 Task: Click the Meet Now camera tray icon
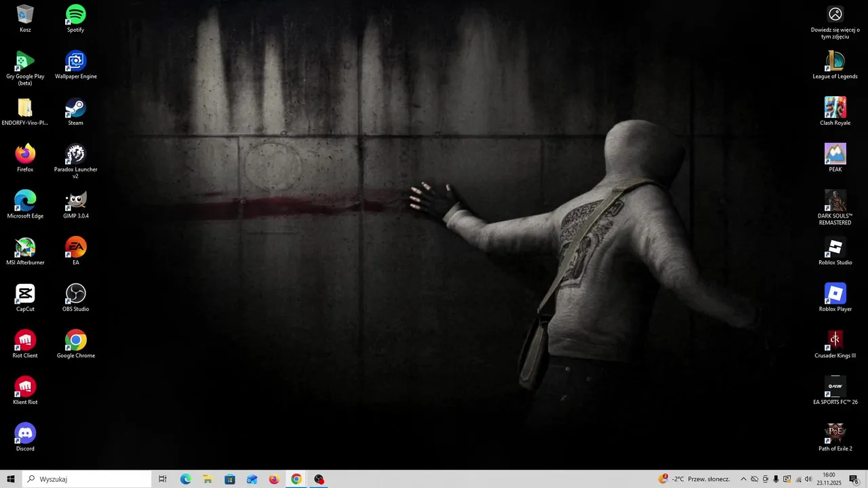(765, 479)
